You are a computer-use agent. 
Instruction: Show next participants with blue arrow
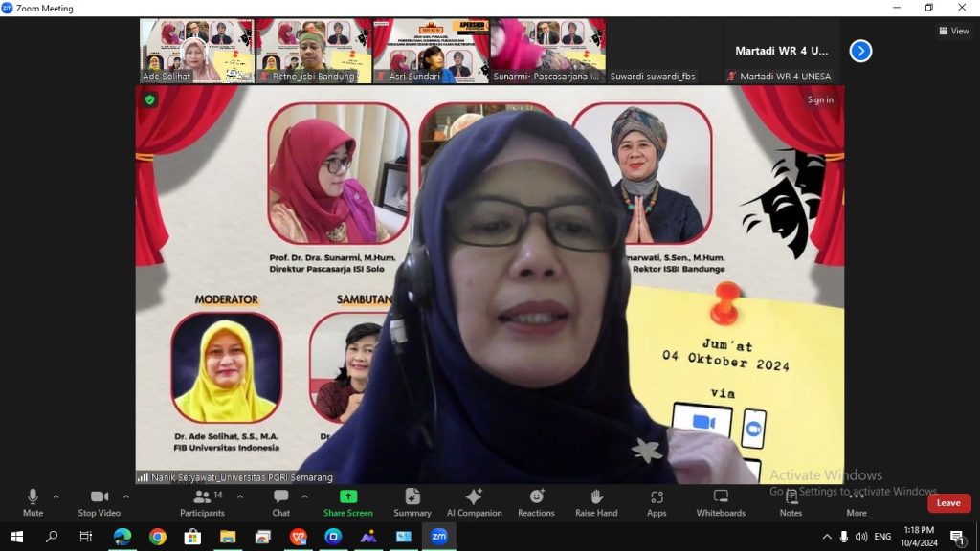(860, 52)
